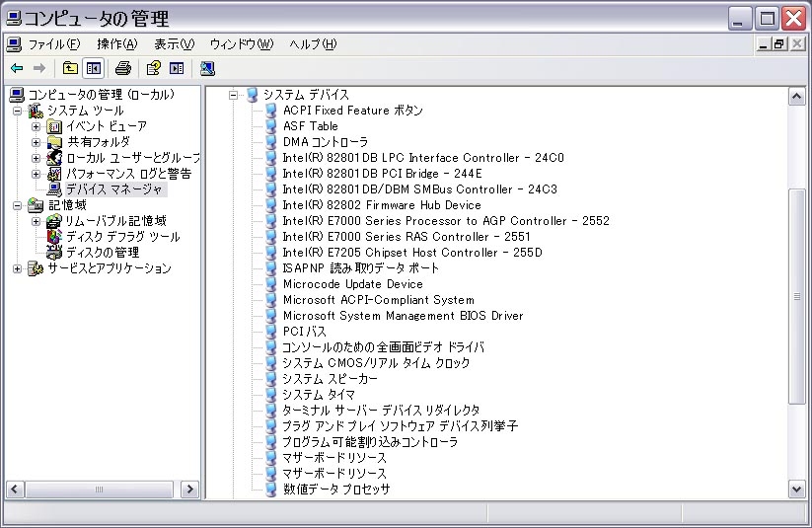
Task: Restore the inner MDI child window
Action: [779, 44]
